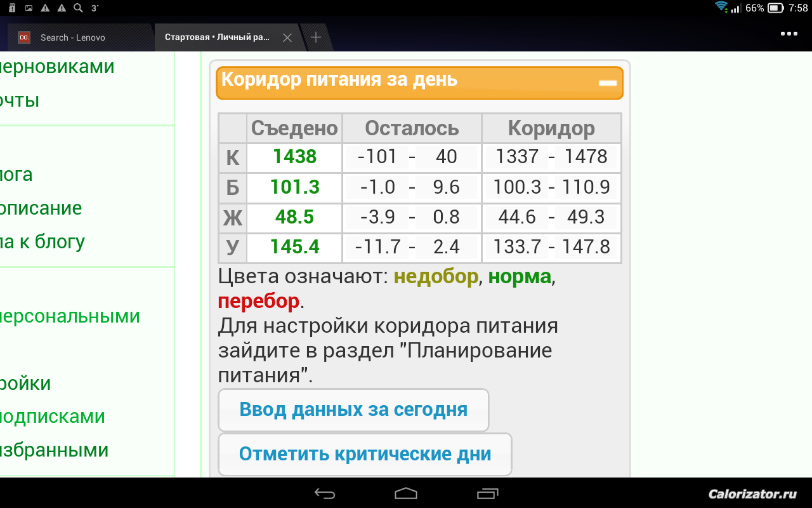Viewport: 812px width, 508px height.
Task: Open the подписками sidebar link
Action: pyautogui.click(x=52, y=417)
